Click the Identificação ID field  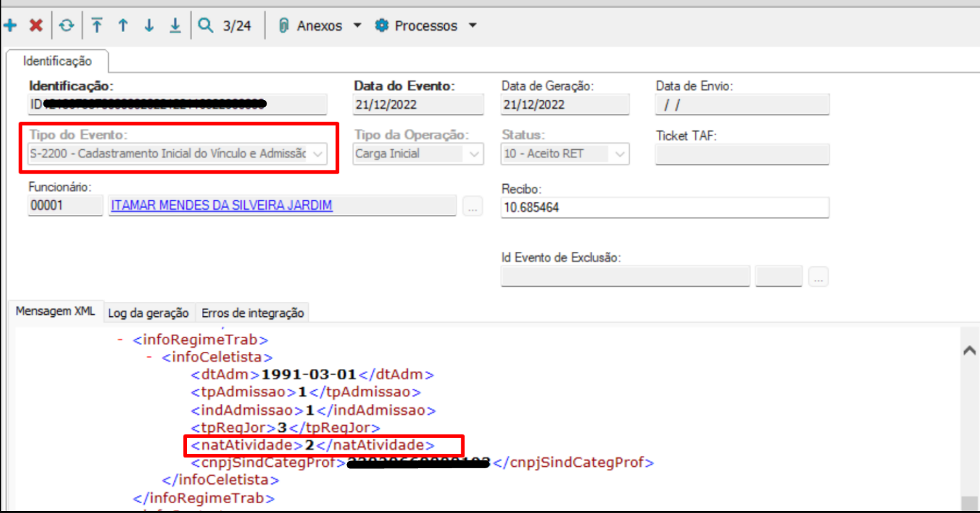178,105
